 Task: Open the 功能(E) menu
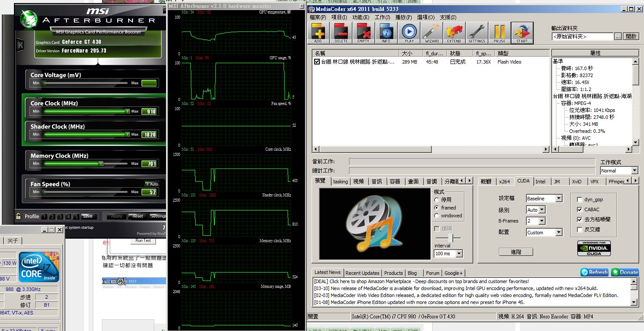point(361,17)
